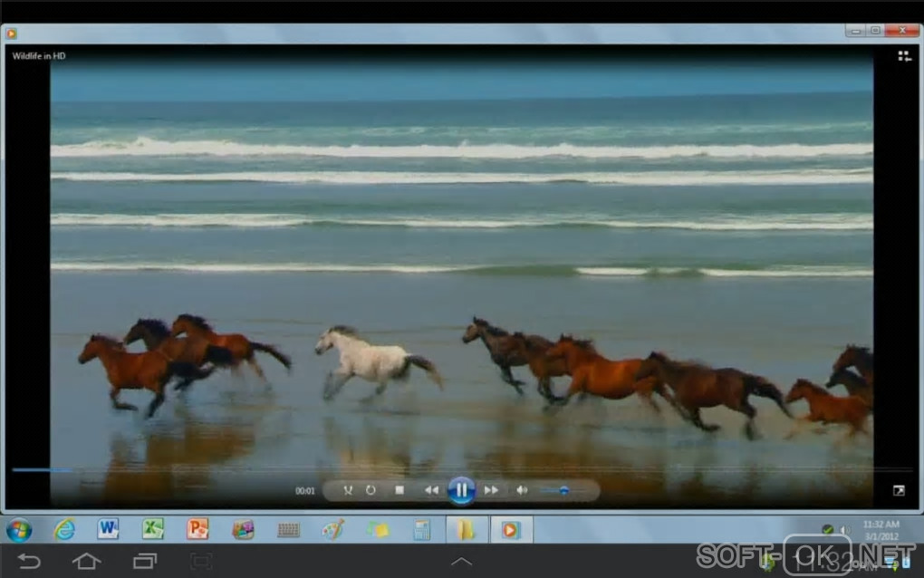
Task: Stop video playback
Action: (x=399, y=490)
